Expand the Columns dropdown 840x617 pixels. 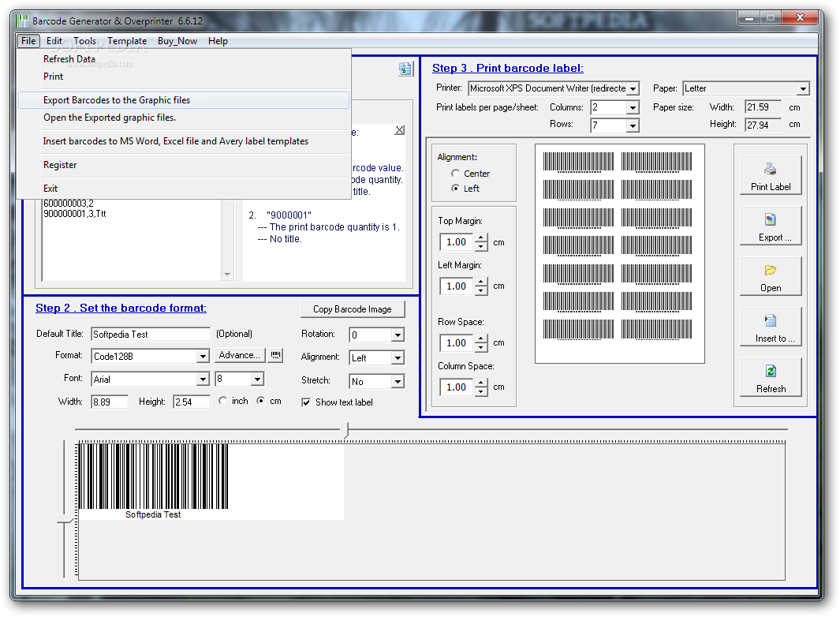[633, 108]
